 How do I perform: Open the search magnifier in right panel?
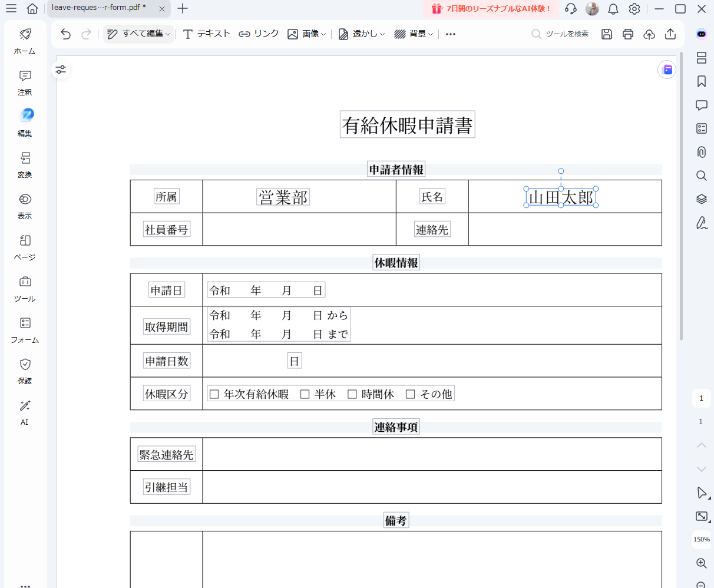click(701, 176)
